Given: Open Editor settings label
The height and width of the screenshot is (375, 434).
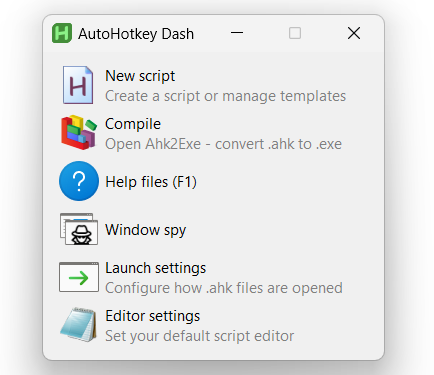Looking at the screenshot, I should [153, 316].
